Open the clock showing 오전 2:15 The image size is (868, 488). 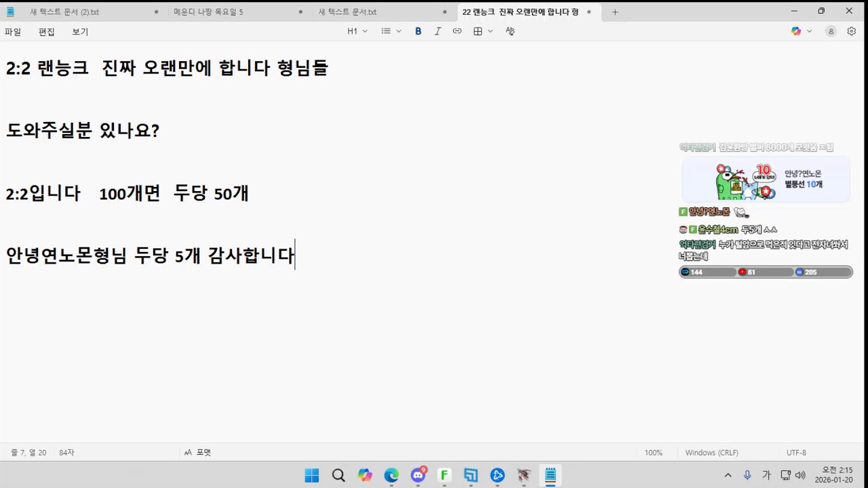point(833,475)
